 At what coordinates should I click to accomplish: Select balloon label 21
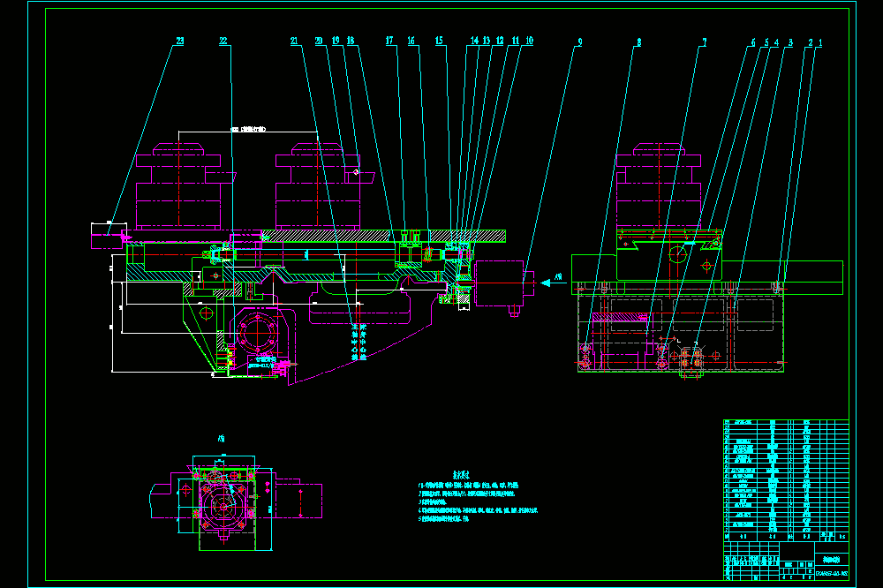click(x=294, y=41)
